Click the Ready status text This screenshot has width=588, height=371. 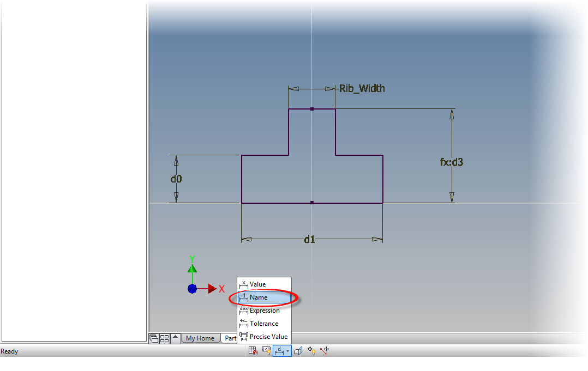click(9, 351)
